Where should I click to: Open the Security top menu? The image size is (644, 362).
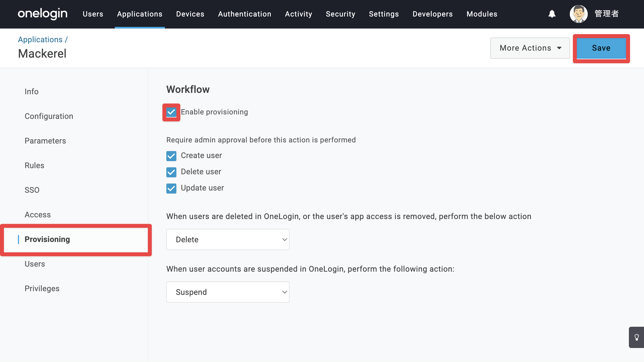pos(340,14)
